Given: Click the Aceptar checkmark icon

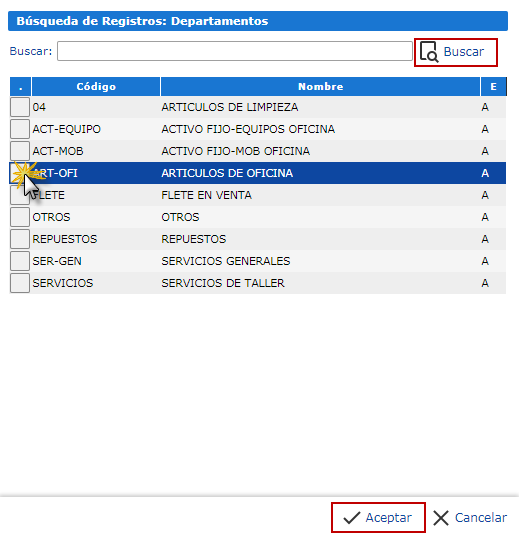Looking at the screenshot, I should pos(351,518).
